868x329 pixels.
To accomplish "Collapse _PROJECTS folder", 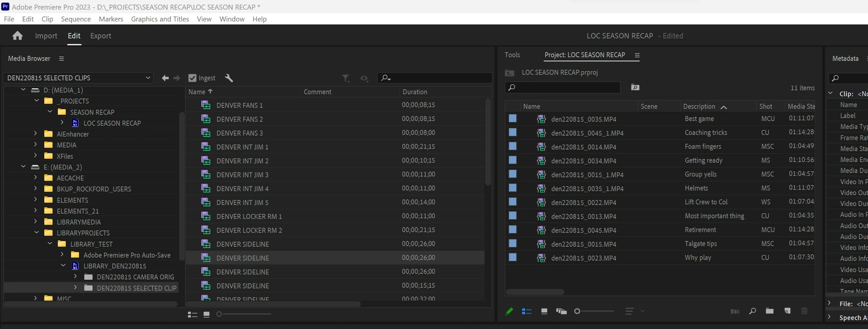I will 36,101.
